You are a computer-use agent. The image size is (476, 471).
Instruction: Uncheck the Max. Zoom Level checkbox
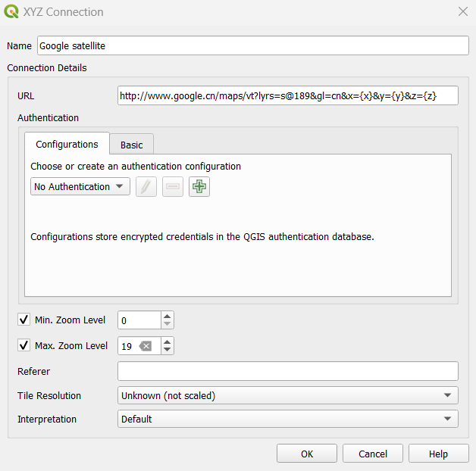click(x=23, y=345)
